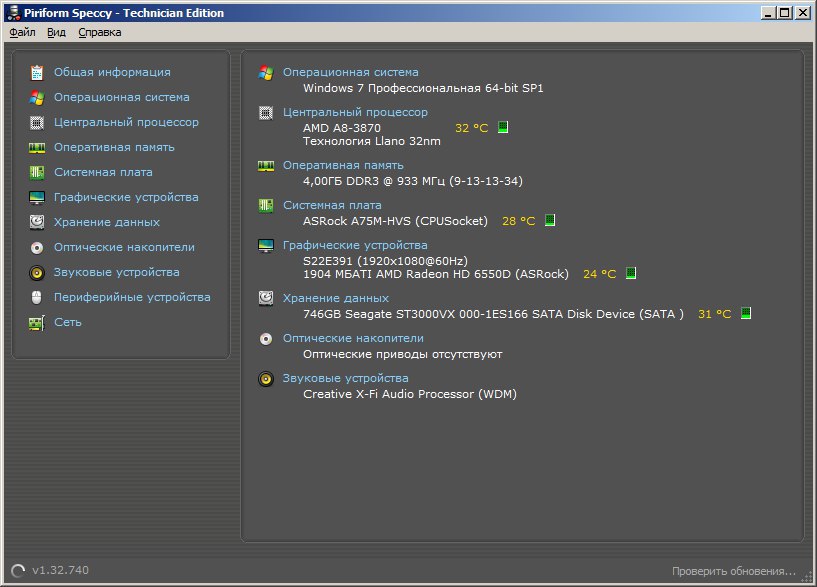Open the Вид menu

point(56,32)
